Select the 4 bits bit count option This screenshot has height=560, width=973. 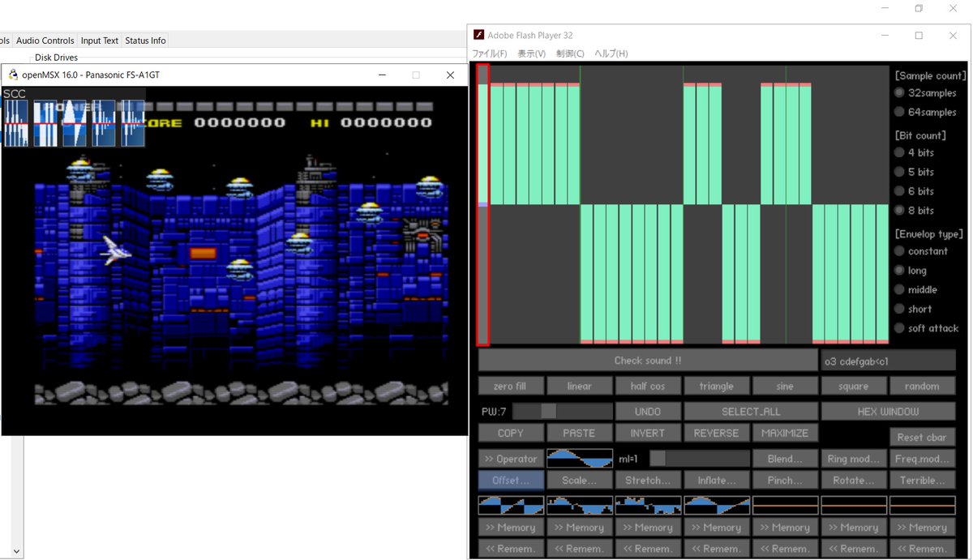[x=898, y=153]
